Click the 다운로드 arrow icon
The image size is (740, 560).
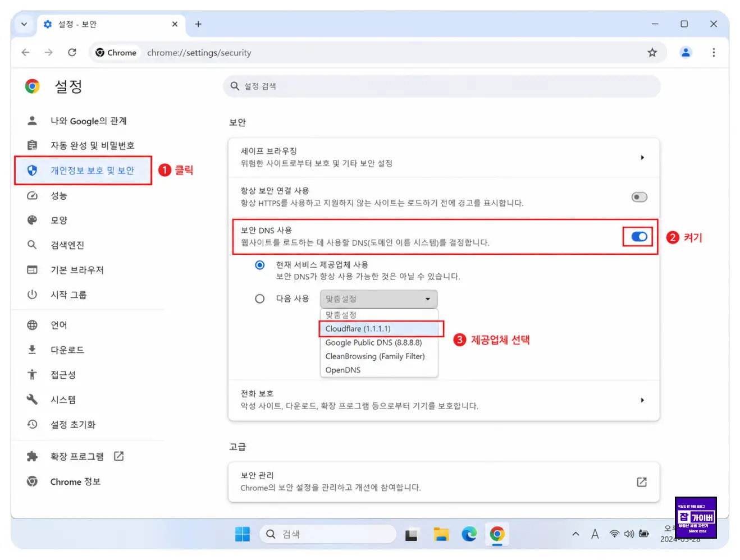click(32, 350)
